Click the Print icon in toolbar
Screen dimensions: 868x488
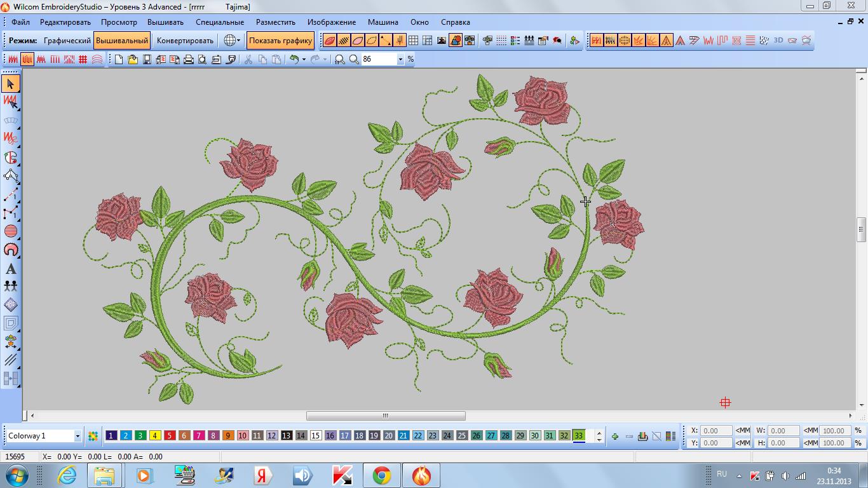point(189,59)
